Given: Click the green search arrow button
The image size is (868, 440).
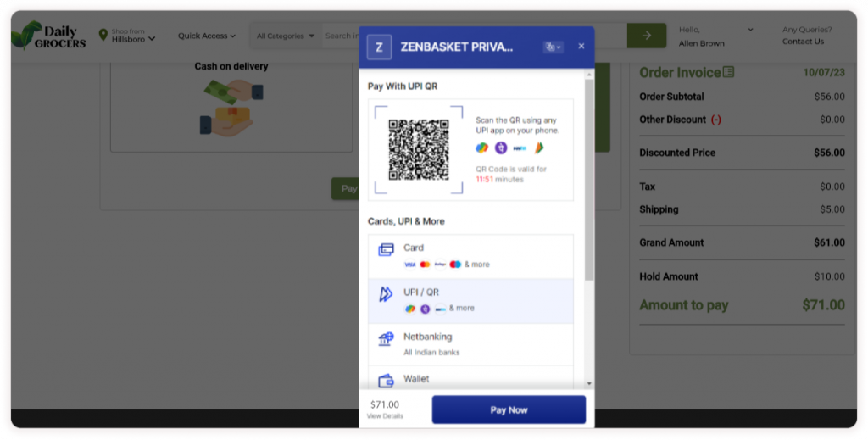Looking at the screenshot, I should [x=647, y=36].
